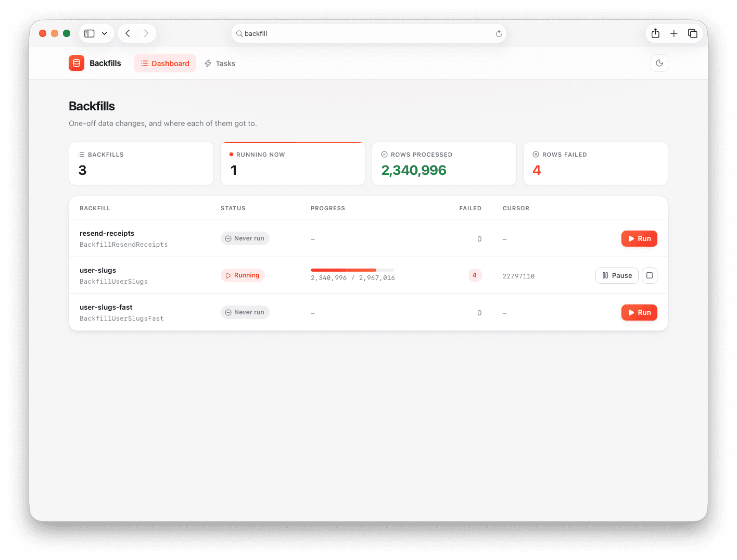This screenshot has height=560, width=737.
Task: Click the user-slugs progress bar
Action: click(x=352, y=270)
